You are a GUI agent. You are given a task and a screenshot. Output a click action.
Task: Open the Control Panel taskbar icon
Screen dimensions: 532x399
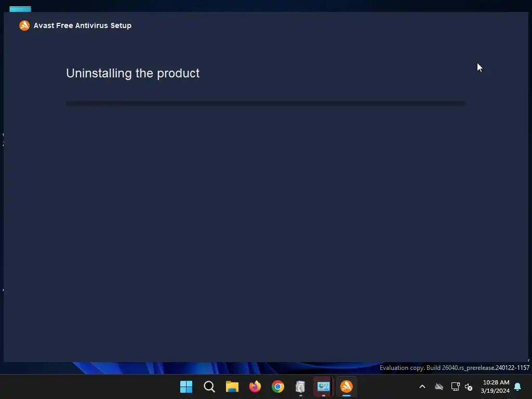[x=323, y=387]
